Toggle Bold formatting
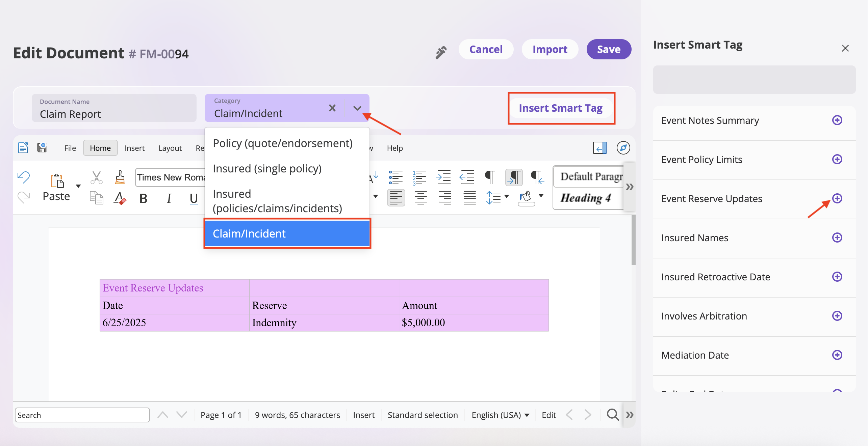 pyautogui.click(x=143, y=198)
